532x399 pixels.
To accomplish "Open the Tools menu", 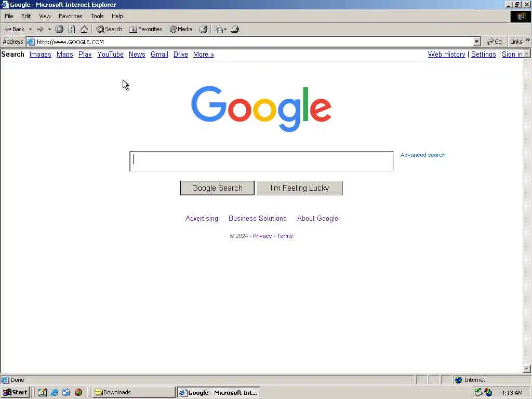I will [97, 16].
